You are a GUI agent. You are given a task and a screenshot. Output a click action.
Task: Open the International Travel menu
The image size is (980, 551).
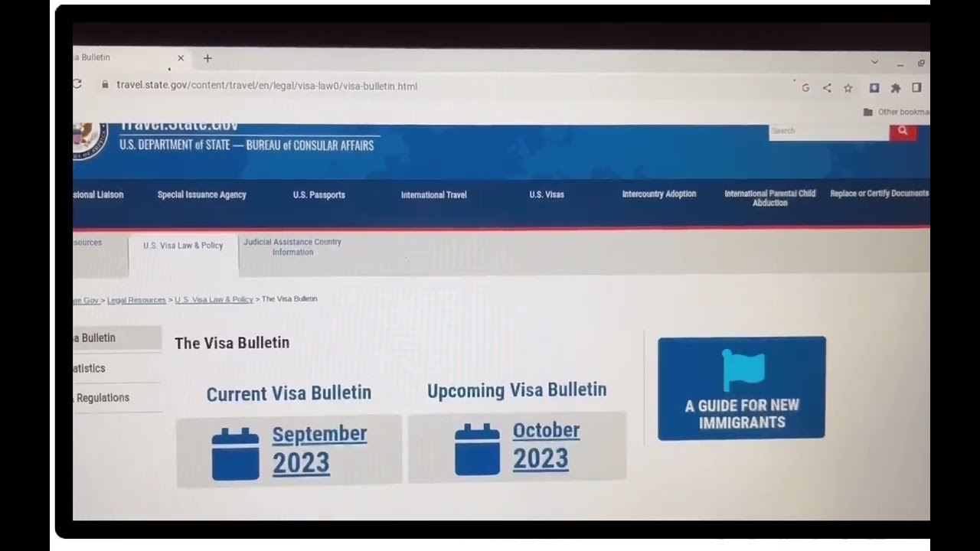coord(434,194)
